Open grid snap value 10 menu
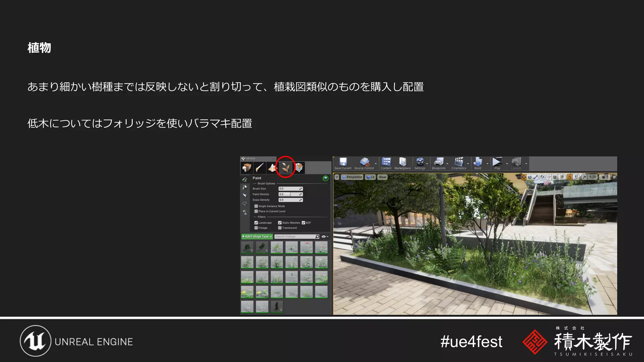The height and width of the screenshot is (362, 644). point(562,177)
